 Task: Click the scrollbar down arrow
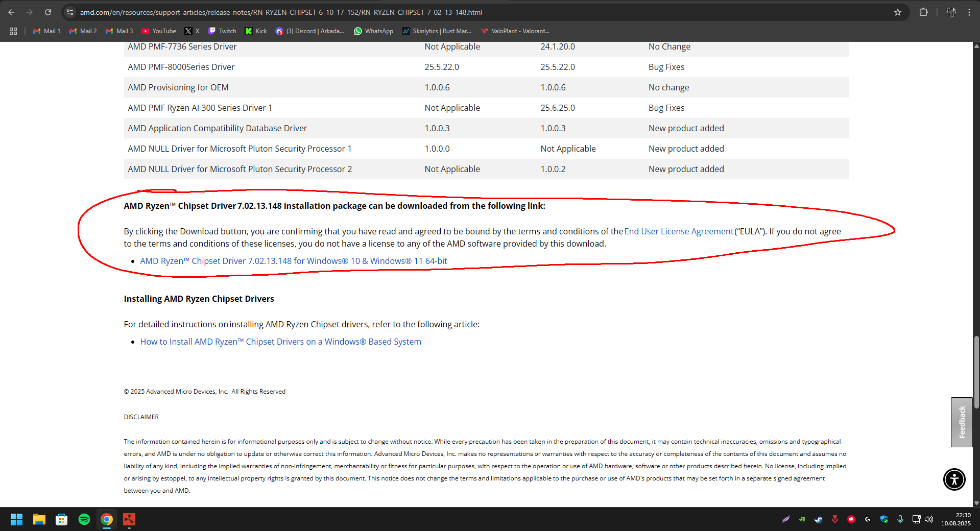pyautogui.click(x=976, y=503)
